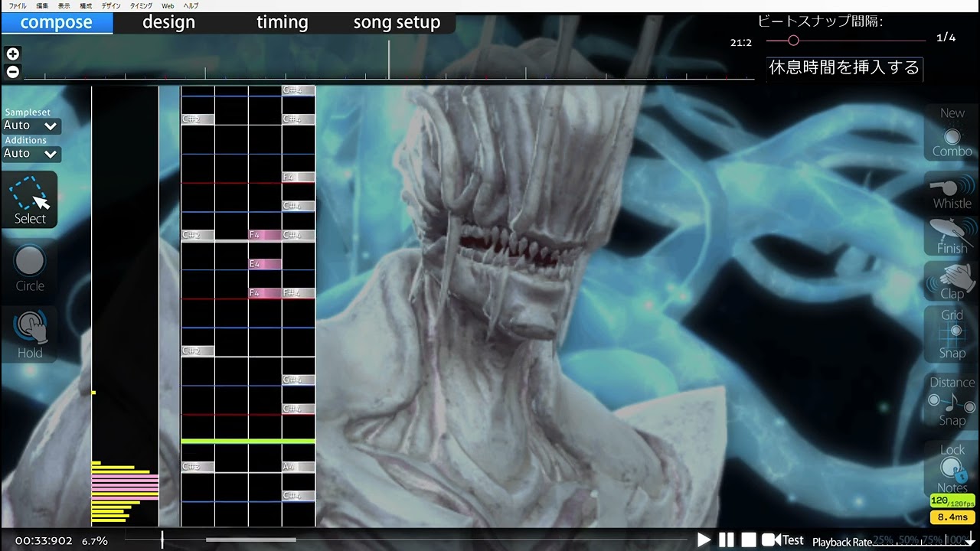Viewport: 980px width, 551px height.
Task: Click the 00:33:902 time display
Action: tap(44, 541)
